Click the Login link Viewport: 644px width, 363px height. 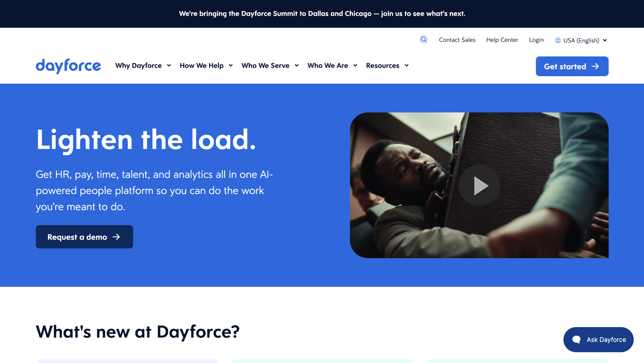[x=536, y=40]
